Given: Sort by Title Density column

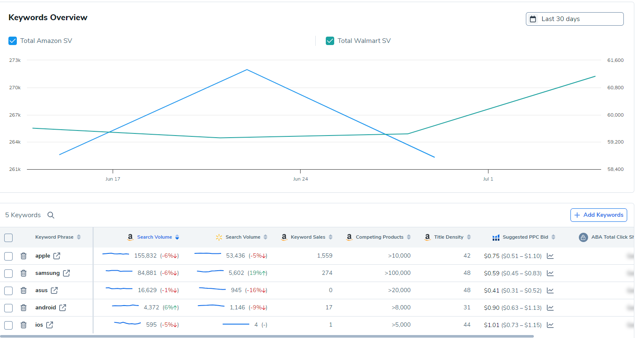Looking at the screenshot, I should 469,237.
